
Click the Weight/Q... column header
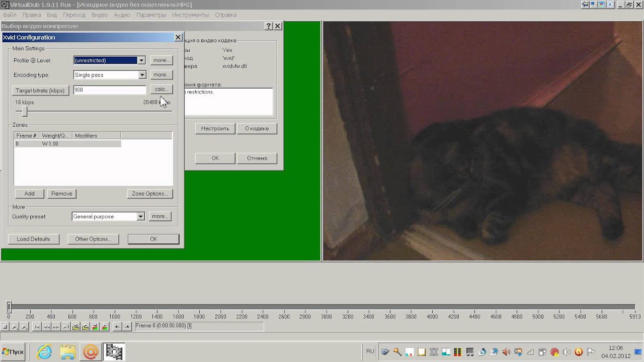[x=55, y=136]
